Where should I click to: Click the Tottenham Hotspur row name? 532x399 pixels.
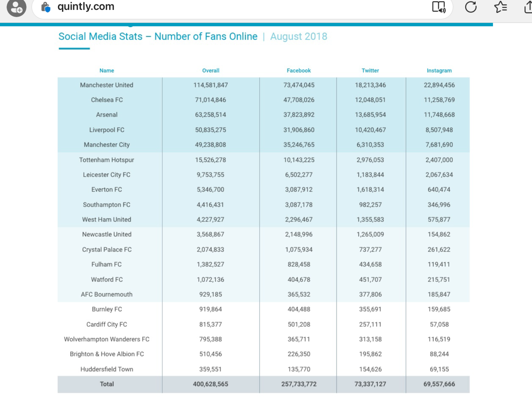107,160
